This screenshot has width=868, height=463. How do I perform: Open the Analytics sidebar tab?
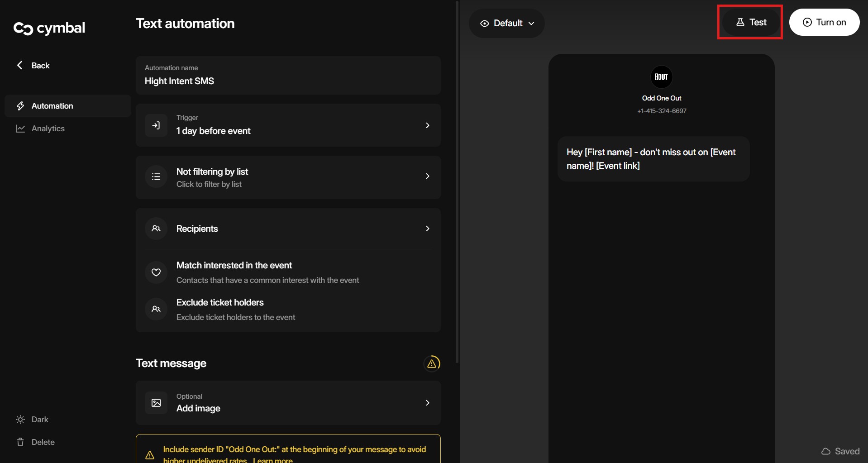pos(48,129)
